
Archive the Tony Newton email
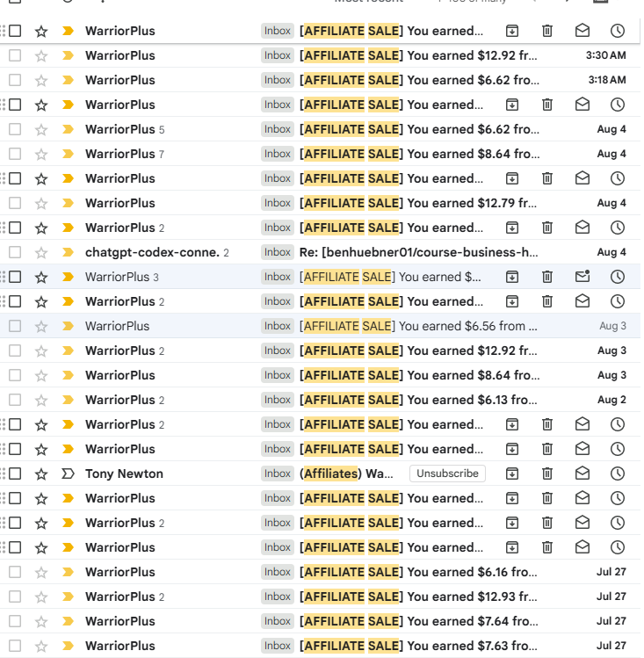point(512,474)
